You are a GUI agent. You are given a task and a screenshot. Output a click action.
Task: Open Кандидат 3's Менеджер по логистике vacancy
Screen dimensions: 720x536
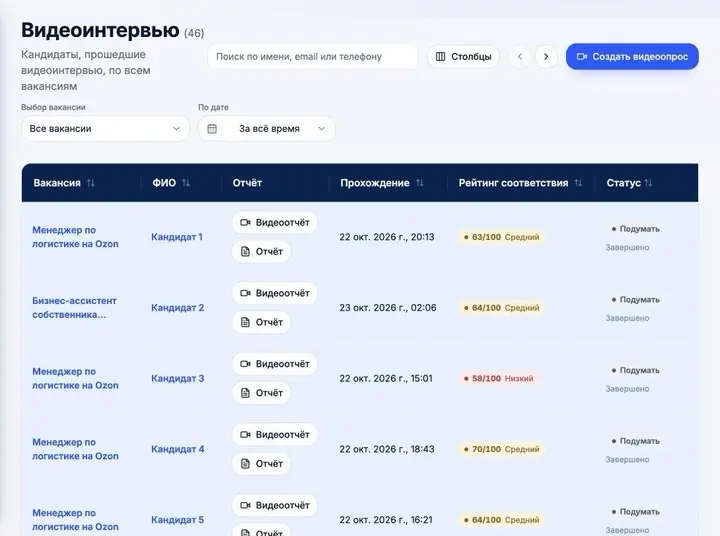(75, 378)
